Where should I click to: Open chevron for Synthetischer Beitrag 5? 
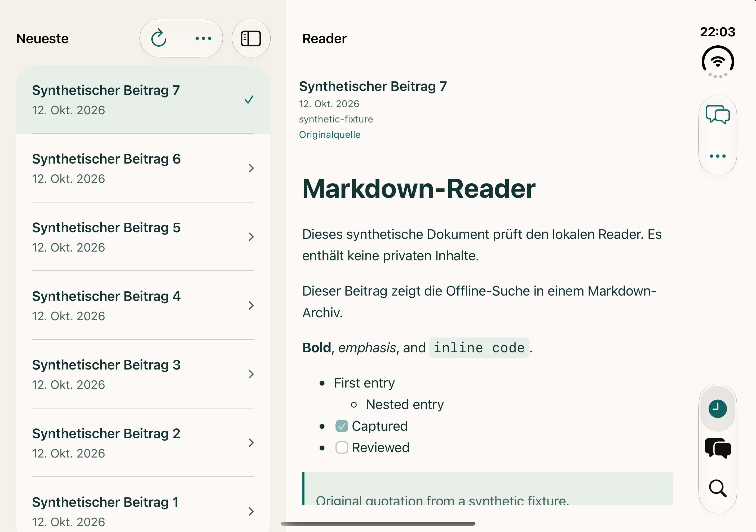(251, 236)
